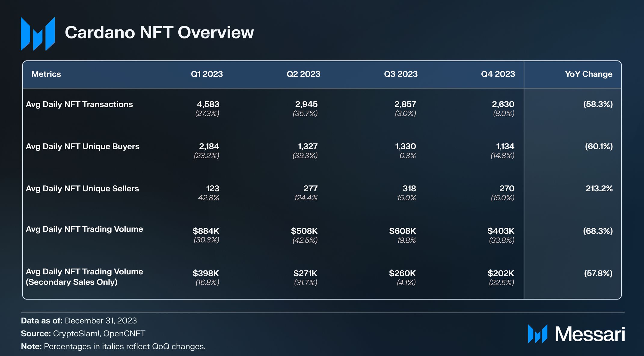Click the $202K Q4 secondary sales value

501,273
